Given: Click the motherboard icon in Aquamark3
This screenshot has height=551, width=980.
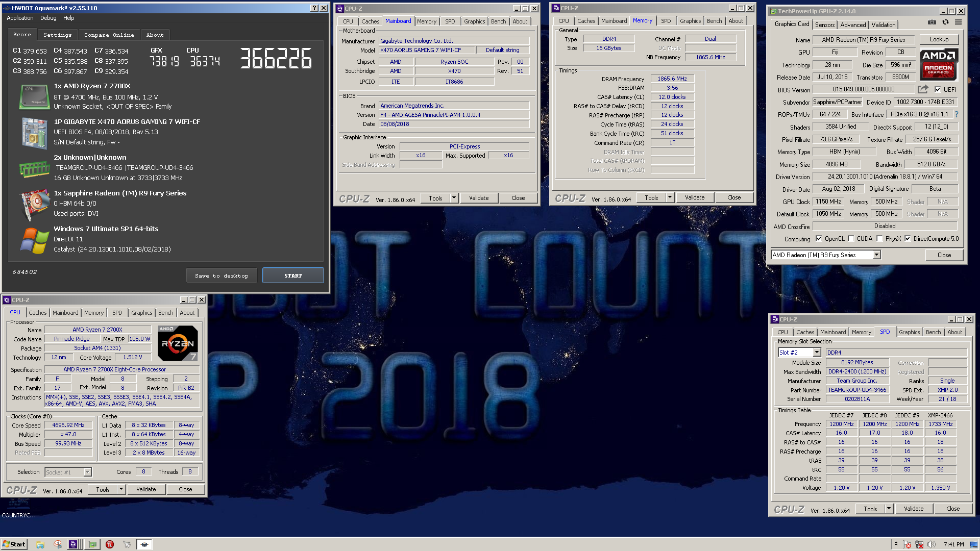Looking at the screenshot, I should 34,133.
